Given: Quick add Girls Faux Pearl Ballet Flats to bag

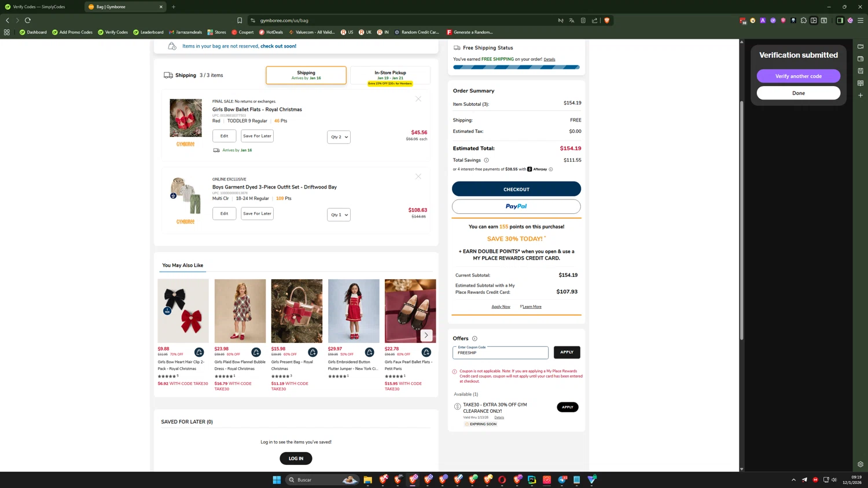Looking at the screenshot, I should [426, 352].
